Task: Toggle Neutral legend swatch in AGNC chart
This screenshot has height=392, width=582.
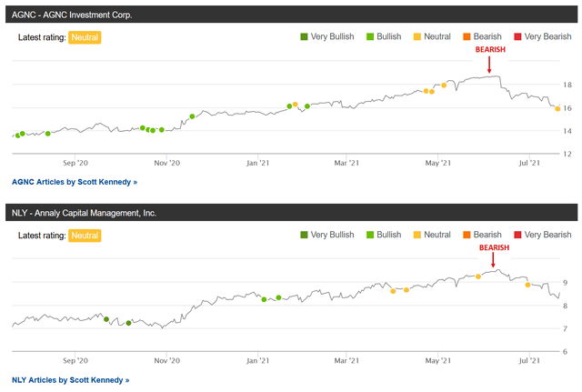Action: 417,36
